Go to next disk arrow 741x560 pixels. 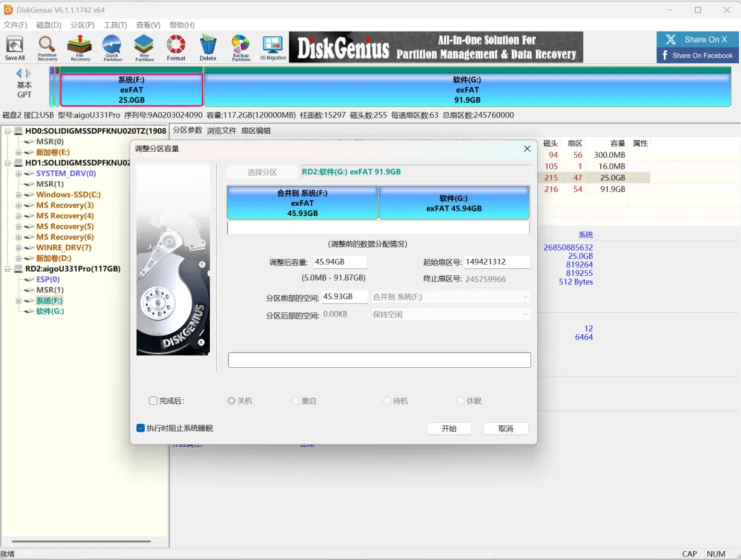[x=28, y=73]
